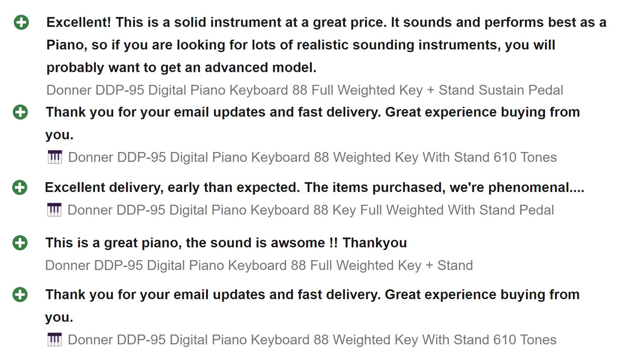Open the first "Weighted Key With Stand 610 Tones" link
The image size is (629, 364).
coord(312,157)
